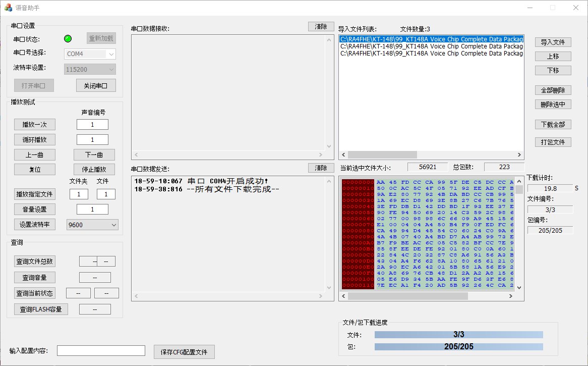
Task: Click the green serial port status indicator
Action: tap(68, 38)
